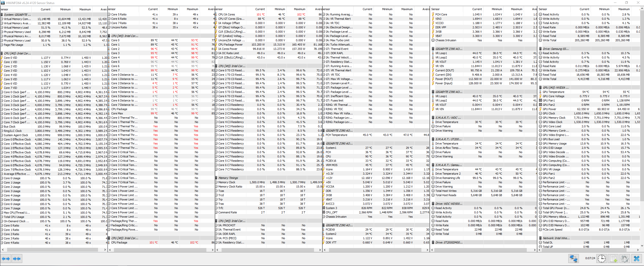Select the GPU Memory Clock row
Viewport: 644px width, 266px height.
(x=589, y=118)
